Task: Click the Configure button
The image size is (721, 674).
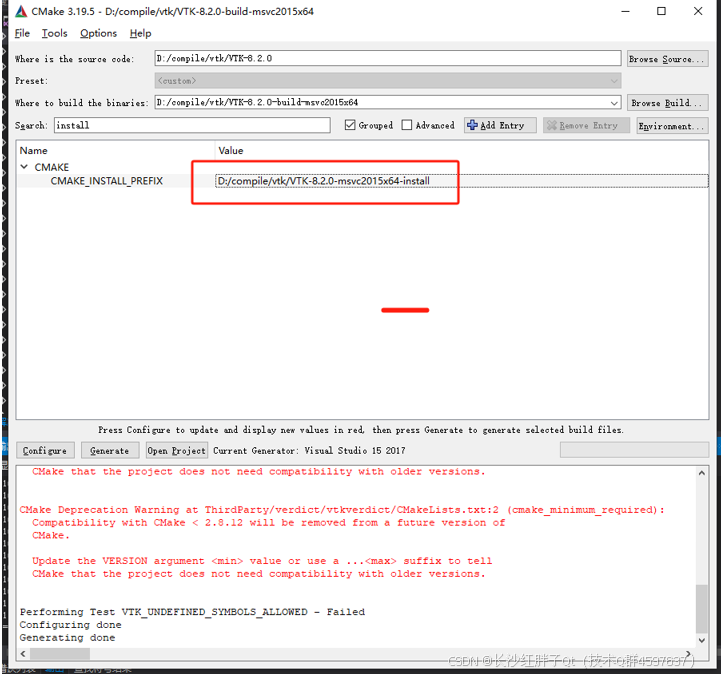Action: click(x=45, y=451)
